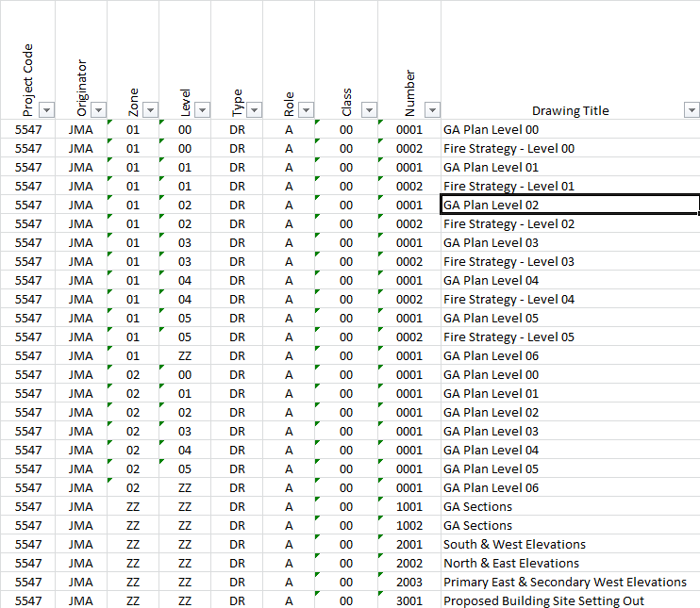700x608 pixels.
Task: Select cell 'Fire Strategy - Level 00'
Action: click(570, 148)
